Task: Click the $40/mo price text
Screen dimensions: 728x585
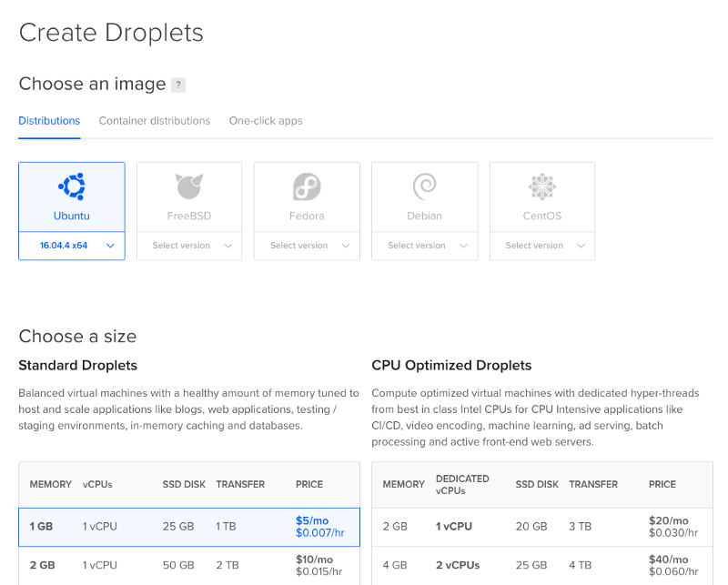Action: click(x=669, y=560)
